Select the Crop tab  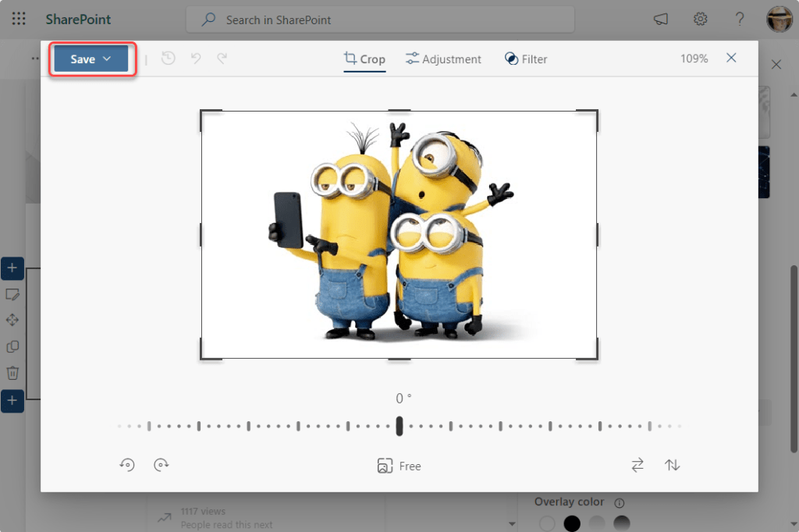click(x=364, y=59)
